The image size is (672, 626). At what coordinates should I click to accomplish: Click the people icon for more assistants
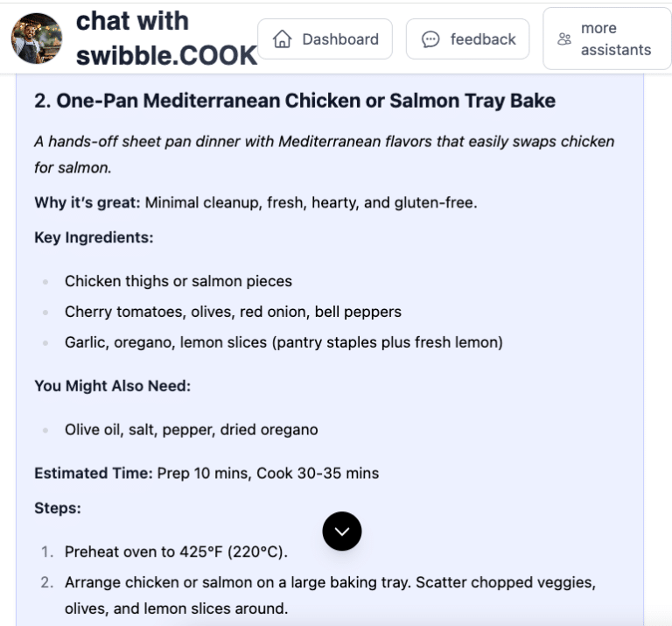(564, 39)
